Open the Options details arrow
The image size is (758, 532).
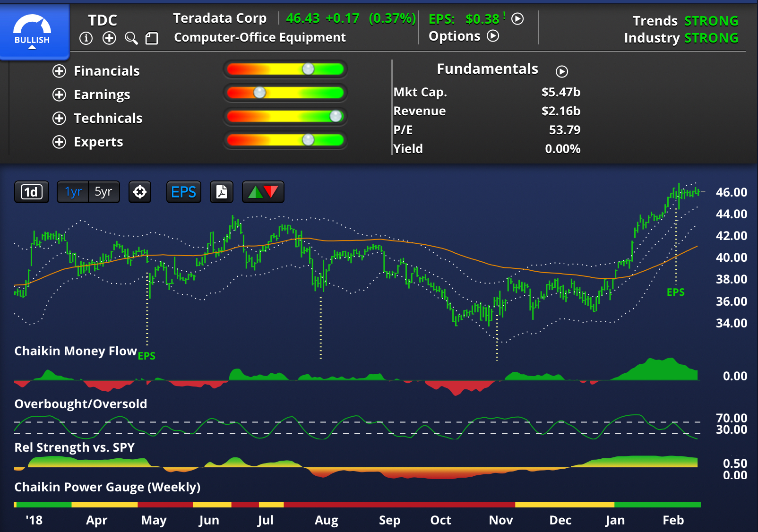(493, 36)
